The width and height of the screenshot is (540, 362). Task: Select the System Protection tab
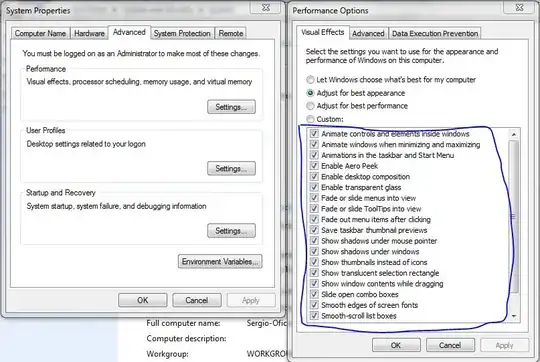pos(182,33)
